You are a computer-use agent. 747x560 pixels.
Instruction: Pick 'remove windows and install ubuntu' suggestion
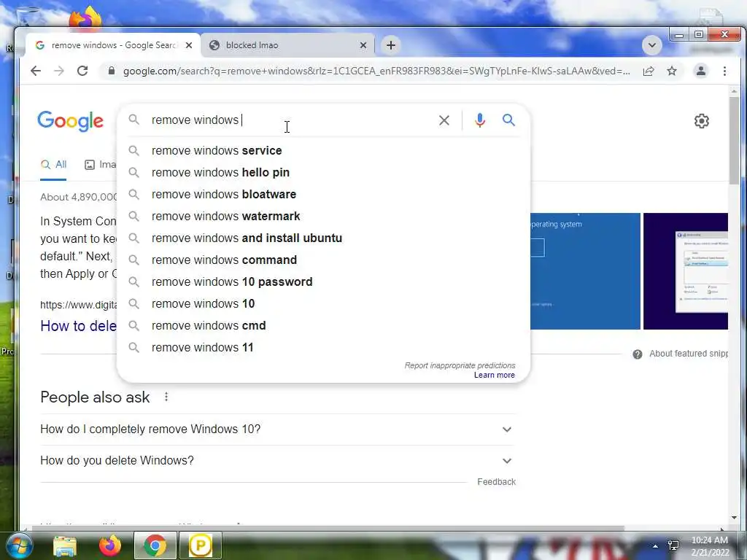coord(323,238)
